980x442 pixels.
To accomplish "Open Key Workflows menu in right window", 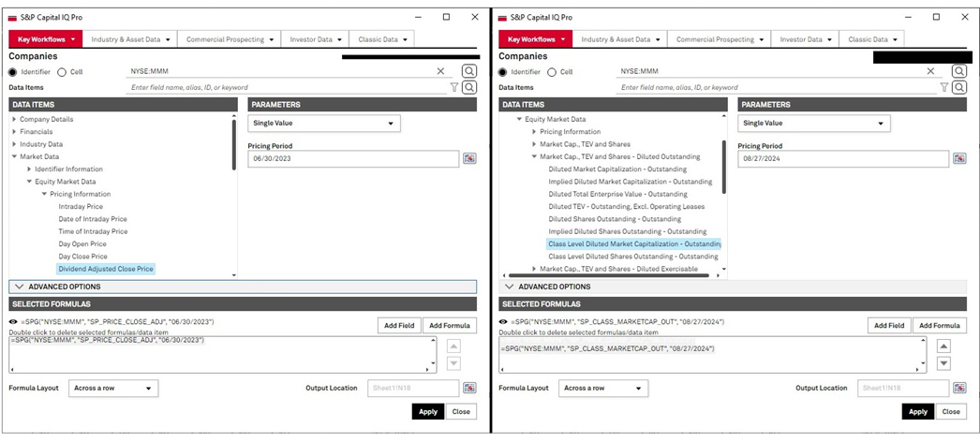I will pos(536,39).
